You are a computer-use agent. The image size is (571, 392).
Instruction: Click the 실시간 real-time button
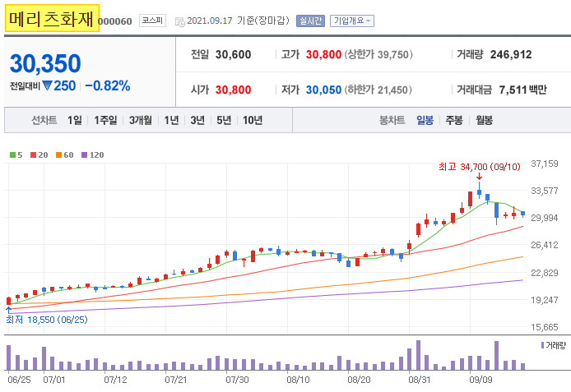tap(310, 21)
